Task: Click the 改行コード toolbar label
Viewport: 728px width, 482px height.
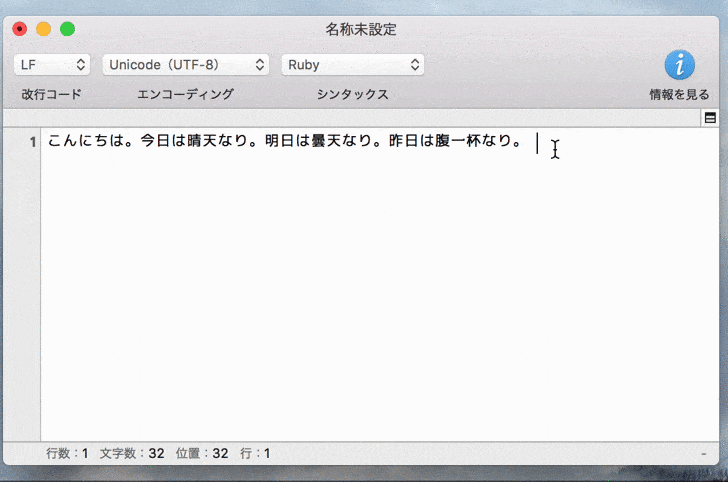Action: 52,94
